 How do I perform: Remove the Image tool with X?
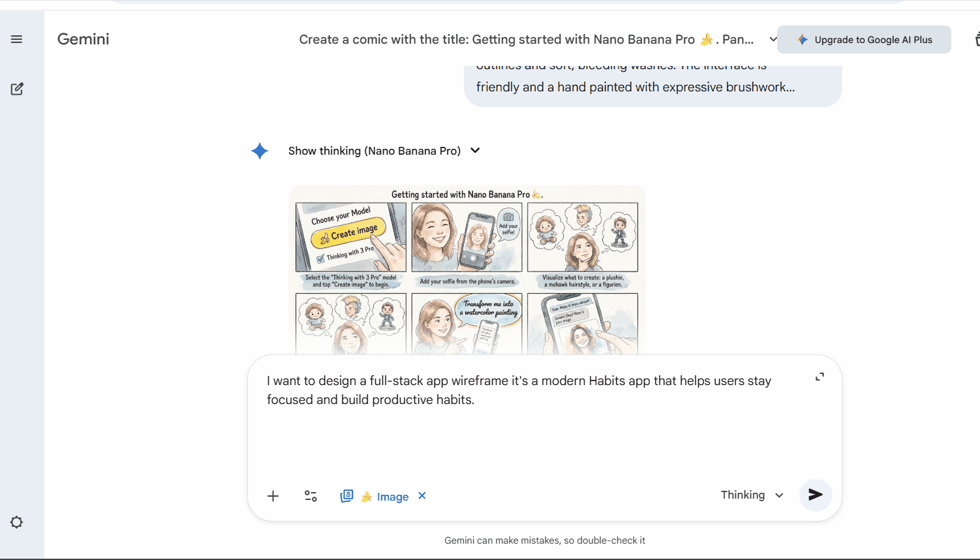(x=422, y=495)
